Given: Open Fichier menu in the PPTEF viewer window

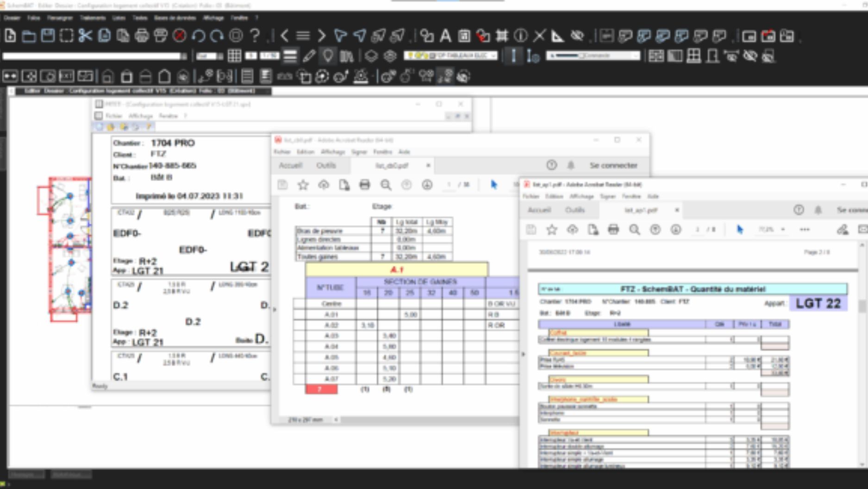Looking at the screenshot, I should tap(113, 116).
